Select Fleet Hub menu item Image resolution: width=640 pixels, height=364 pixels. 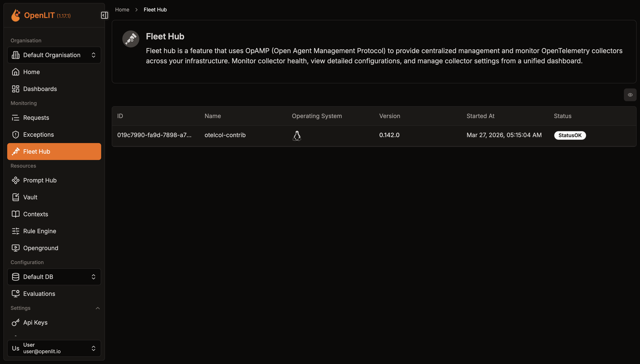54,152
